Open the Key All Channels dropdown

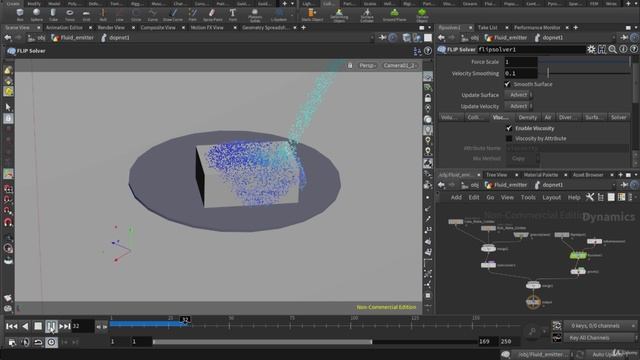pos(599,338)
